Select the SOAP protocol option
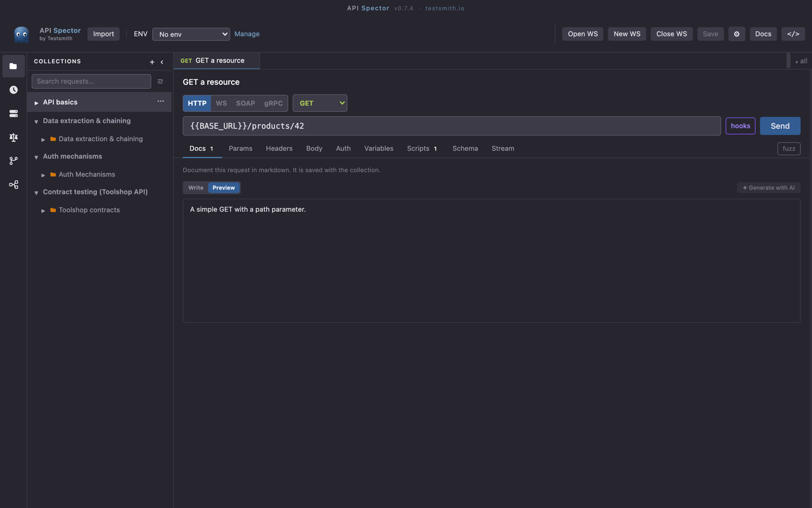812x508 pixels. click(246, 103)
